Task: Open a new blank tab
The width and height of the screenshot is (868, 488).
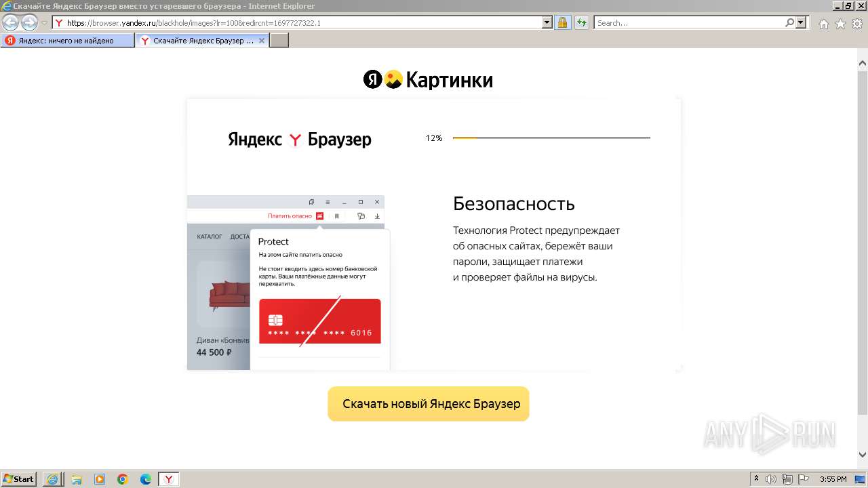Action: 279,41
